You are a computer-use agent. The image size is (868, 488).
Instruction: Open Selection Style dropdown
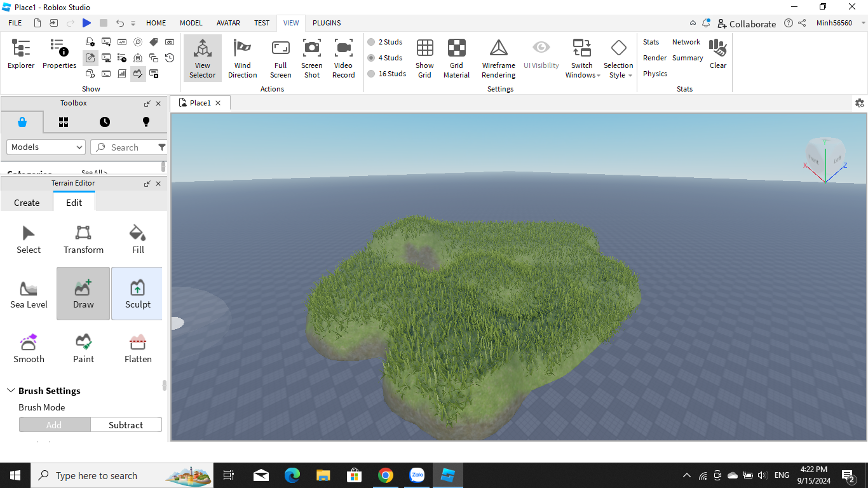coord(618,58)
